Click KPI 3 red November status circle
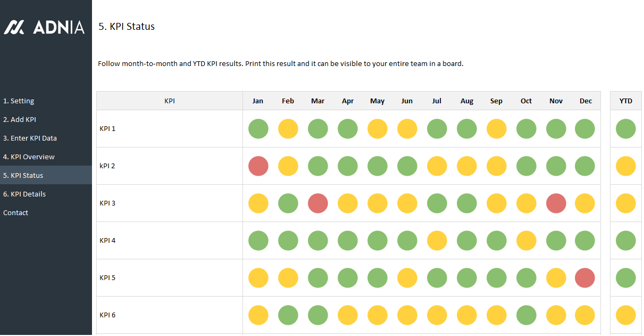This screenshot has height=336, width=644. pos(556,203)
